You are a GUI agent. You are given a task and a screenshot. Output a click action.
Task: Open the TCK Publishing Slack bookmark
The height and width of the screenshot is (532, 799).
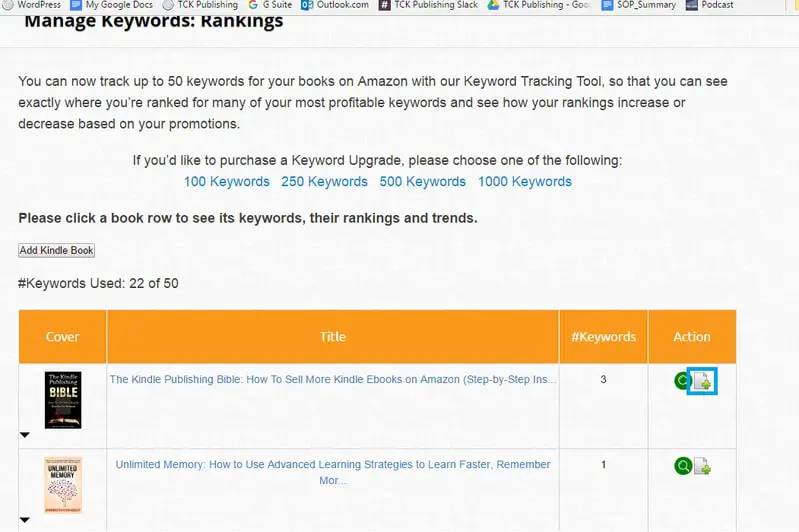coord(429,5)
